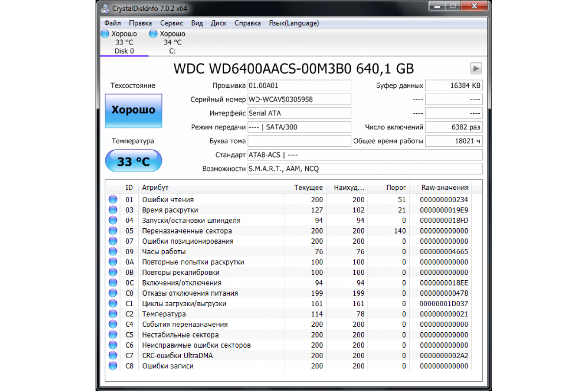
Task: Go to next disk with arrow button
Action: point(476,68)
